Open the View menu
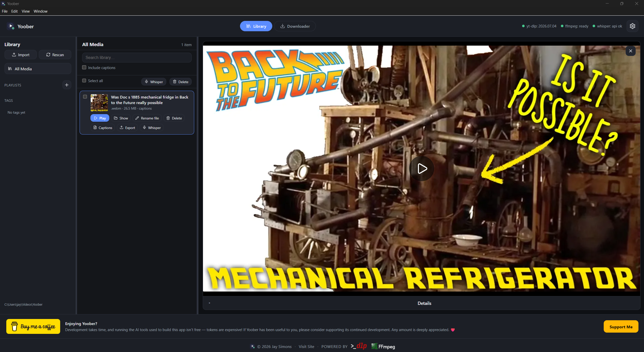Viewport: 644px width, 352px height. coord(26,11)
